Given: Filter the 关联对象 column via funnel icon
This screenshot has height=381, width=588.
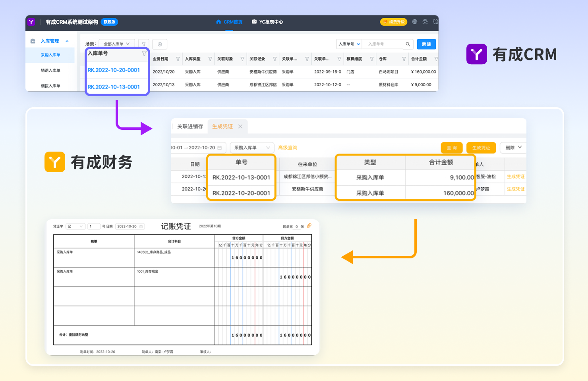Looking at the screenshot, I should point(242,59).
